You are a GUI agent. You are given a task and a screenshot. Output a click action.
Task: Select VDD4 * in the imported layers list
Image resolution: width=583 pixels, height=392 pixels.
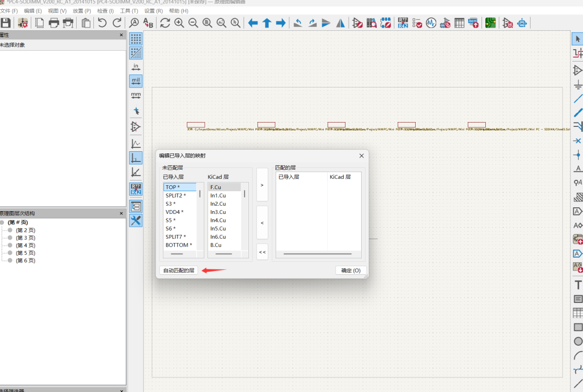click(x=180, y=212)
